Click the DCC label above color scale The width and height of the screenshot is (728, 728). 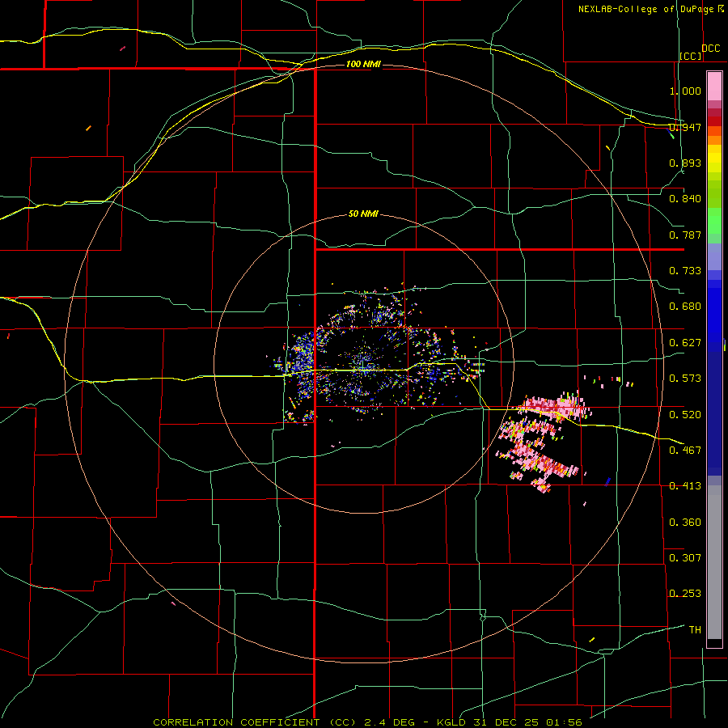711,49
